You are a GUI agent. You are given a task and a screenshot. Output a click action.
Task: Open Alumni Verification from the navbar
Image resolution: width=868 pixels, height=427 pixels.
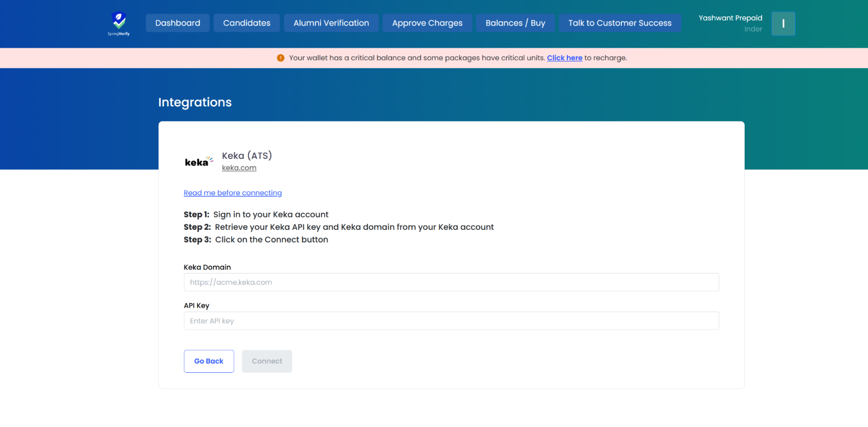pos(331,23)
